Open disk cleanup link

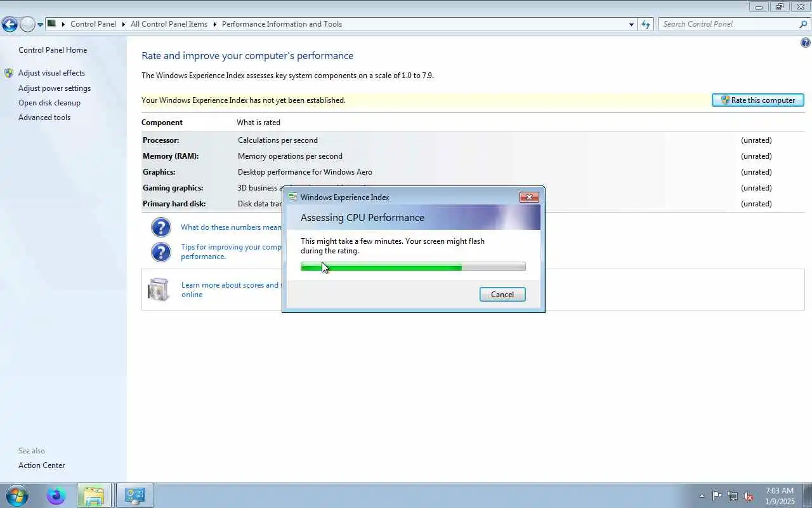click(49, 103)
